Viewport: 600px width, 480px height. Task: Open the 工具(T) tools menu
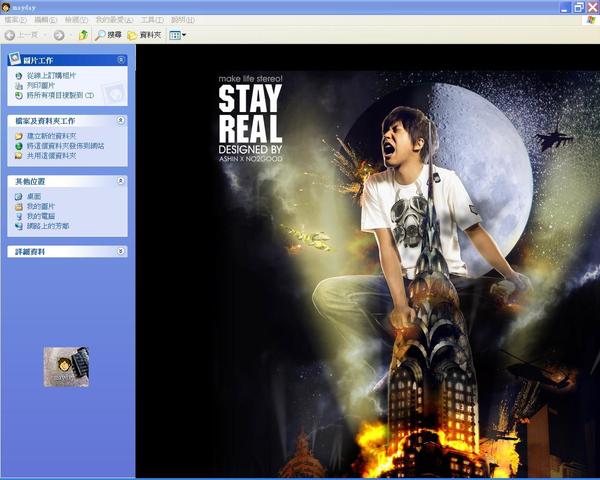click(x=152, y=20)
